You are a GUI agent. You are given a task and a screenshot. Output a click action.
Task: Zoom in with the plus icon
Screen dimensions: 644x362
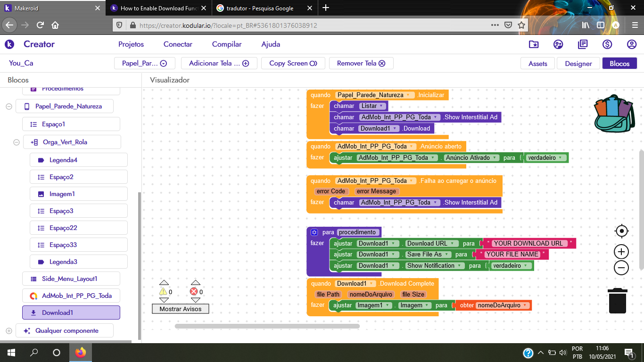tap(621, 252)
